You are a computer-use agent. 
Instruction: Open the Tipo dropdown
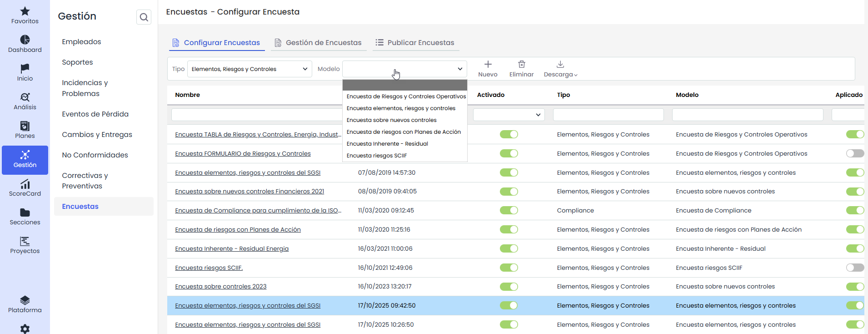[249, 69]
